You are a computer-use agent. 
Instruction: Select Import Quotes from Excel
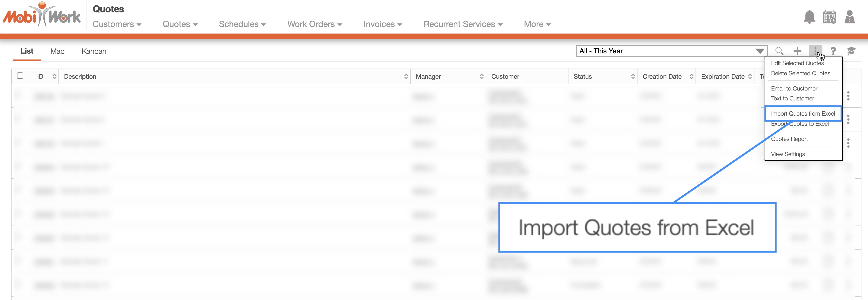click(803, 114)
